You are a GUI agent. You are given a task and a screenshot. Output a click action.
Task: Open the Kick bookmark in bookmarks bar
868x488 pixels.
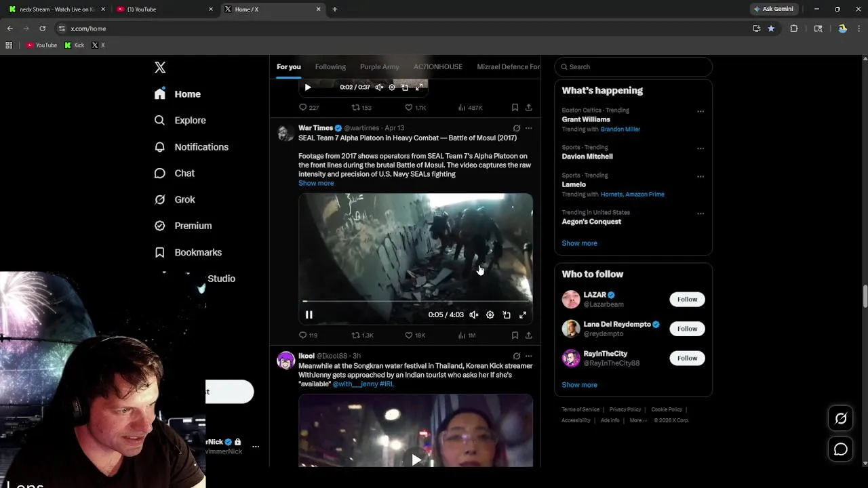pos(75,45)
